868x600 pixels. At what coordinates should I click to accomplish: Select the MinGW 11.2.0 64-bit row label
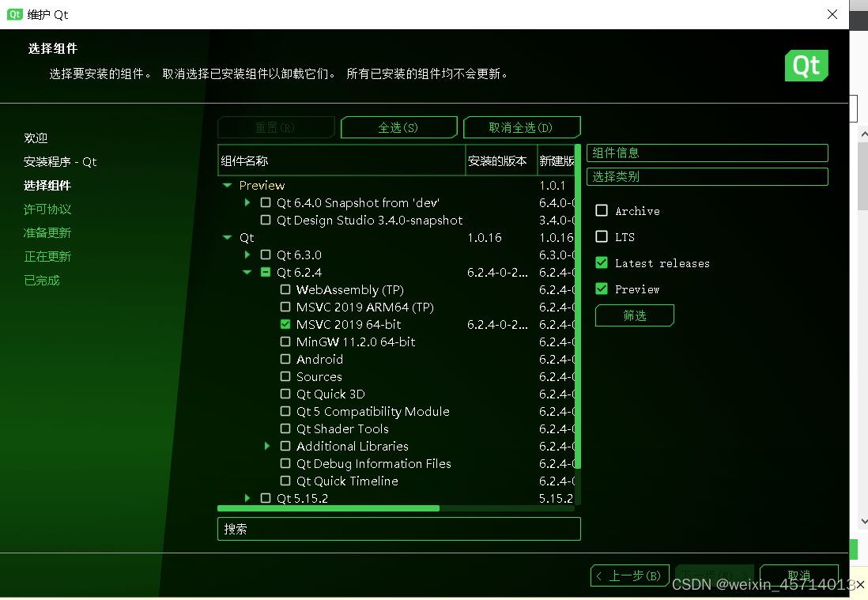[x=356, y=342]
